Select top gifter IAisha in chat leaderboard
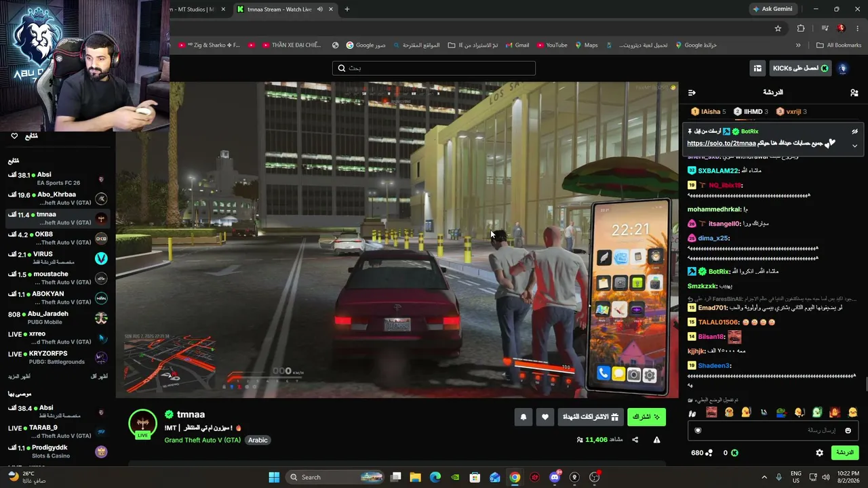868x488 pixels. pyautogui.click(x=708, y=112)
